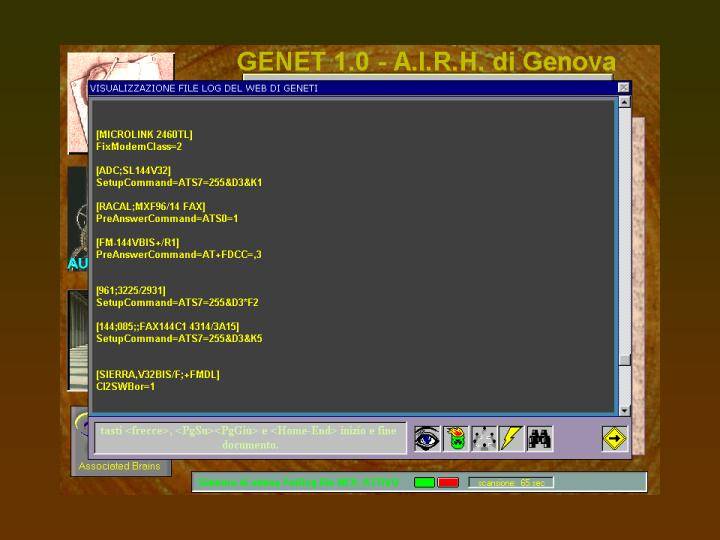The height and width of the screenshot is (540, 720).
Task: Click PreAnswerCommand=ATS0=1 line
Action: [x=167, y=219]
